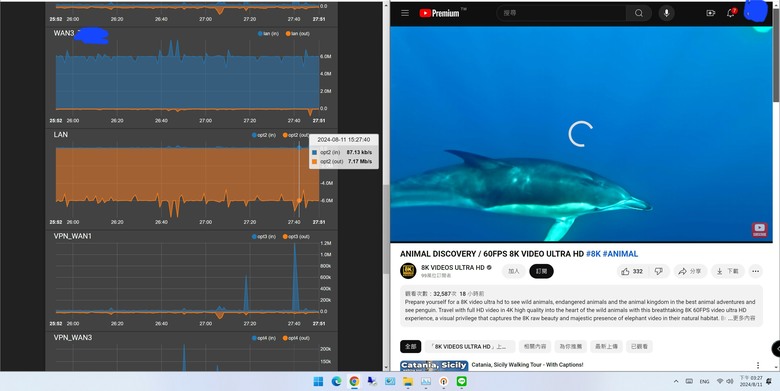This screenshot has height=391, width=780.
Task: Click the search magnifier button
Action: [639, 13]
